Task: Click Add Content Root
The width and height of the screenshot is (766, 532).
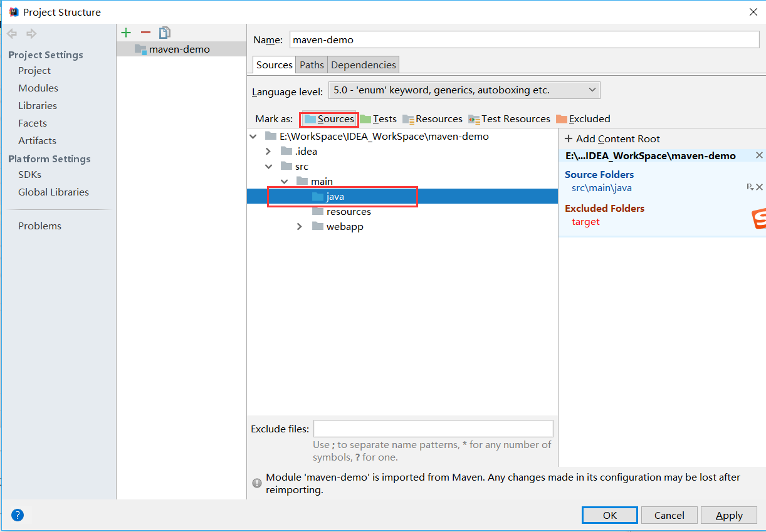Action: click(612, 139)
